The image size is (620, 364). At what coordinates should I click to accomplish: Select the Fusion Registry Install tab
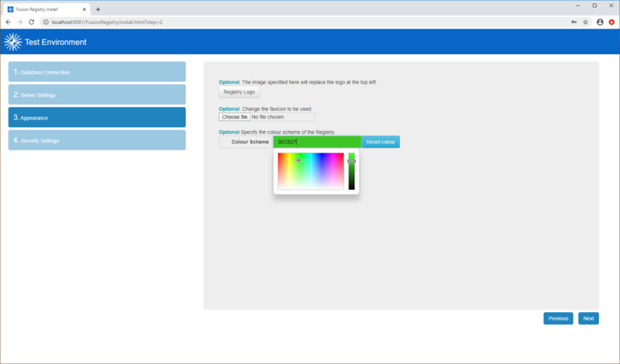click(46, 9)
